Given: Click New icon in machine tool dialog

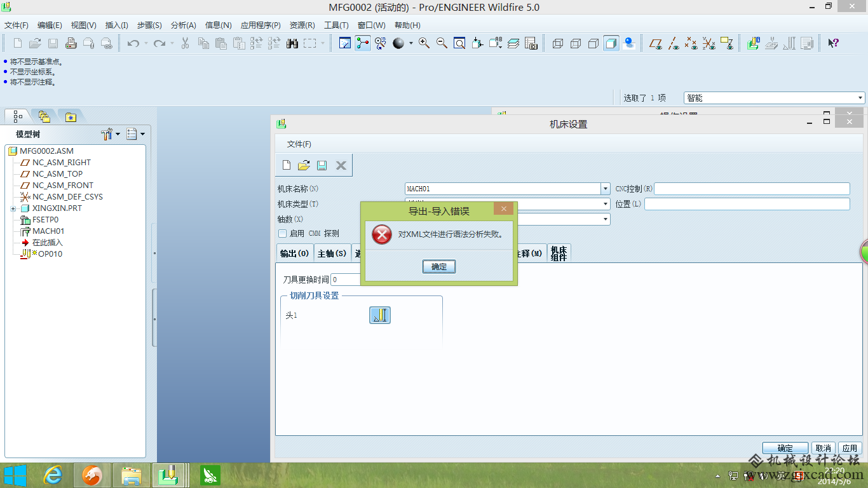Looking at the screenshot, I should [287, 165].
